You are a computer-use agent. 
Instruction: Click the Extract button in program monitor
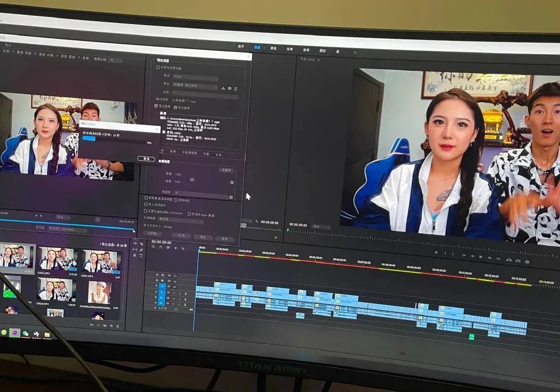(x=518, y=261)
